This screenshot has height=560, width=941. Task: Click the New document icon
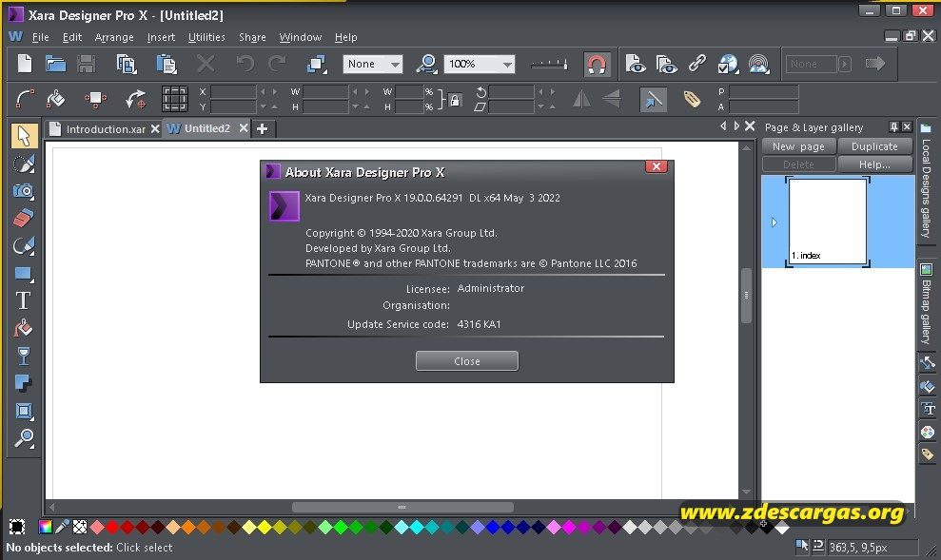25,64
